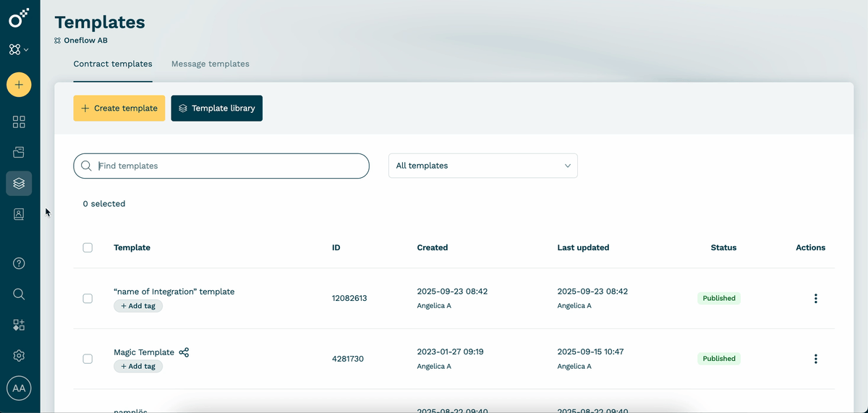868x413 pixels.
Task: Open the workspace switcher dropdown in sidebar
Action: click(19, 50)
